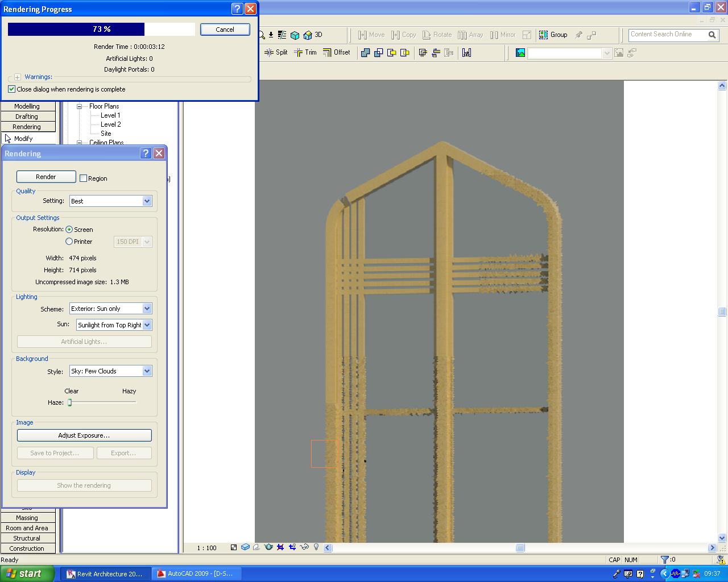Click the Adjust Exposure button
This screenshot has height=582, width=728.
tap(84, 435)
